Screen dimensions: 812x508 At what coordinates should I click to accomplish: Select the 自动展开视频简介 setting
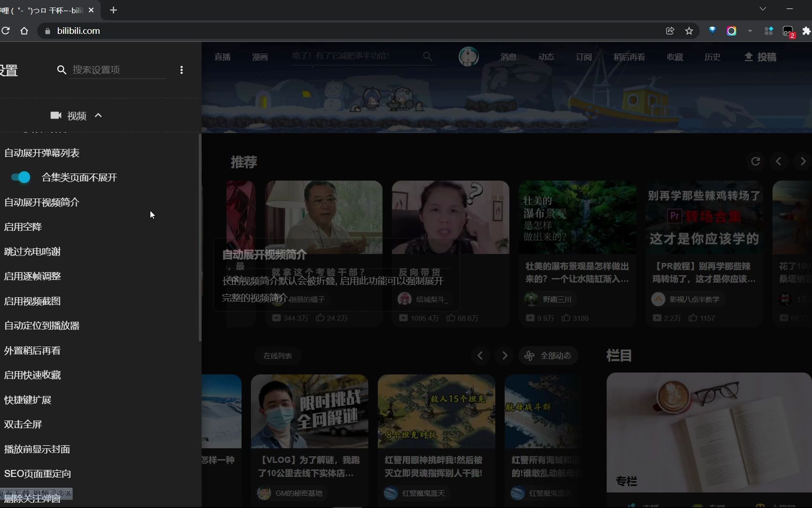point(42,202)
